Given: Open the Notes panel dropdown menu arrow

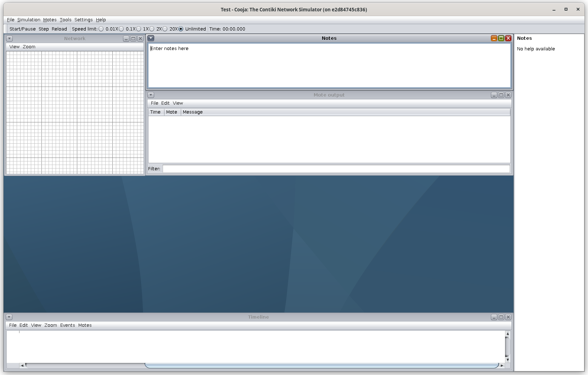Looking at the screenshot, I should (x=151, y=38).
